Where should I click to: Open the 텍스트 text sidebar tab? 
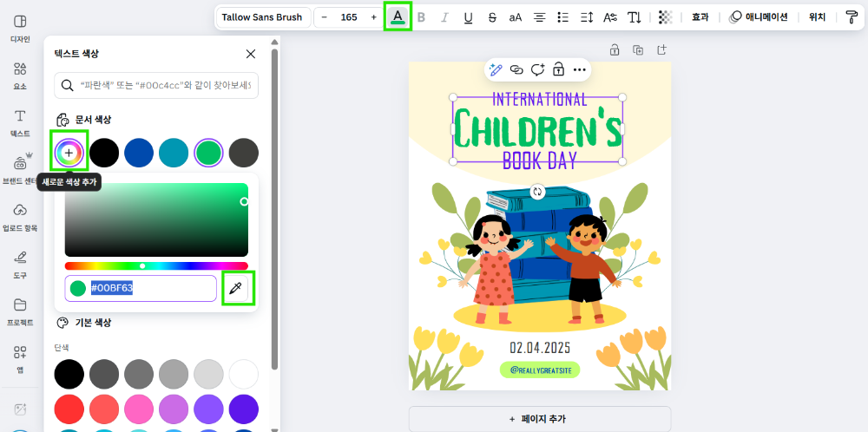point(20,123)
